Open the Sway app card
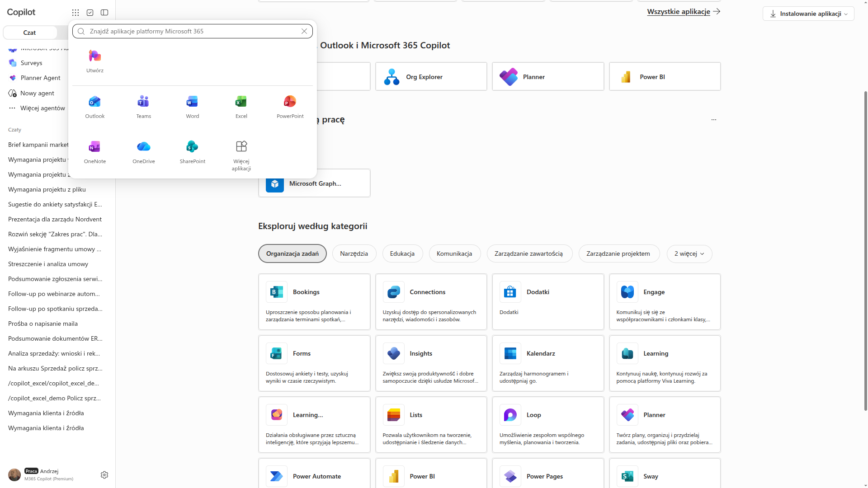The height and width of the screenshot is (488, 868). click(665, 473)
